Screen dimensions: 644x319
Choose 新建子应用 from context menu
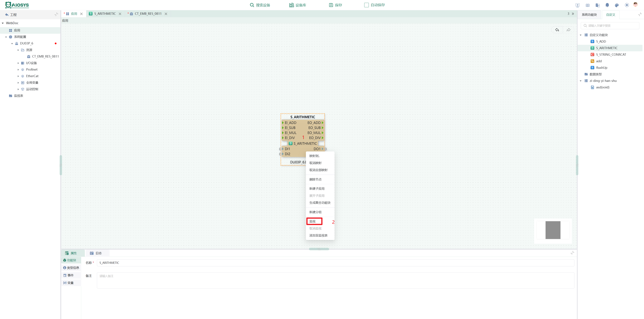click(x=320, y=189)
